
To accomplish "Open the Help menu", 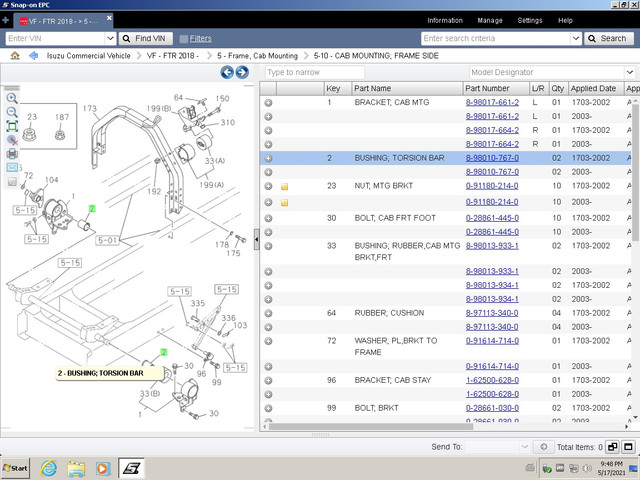I will pos(565,20).
